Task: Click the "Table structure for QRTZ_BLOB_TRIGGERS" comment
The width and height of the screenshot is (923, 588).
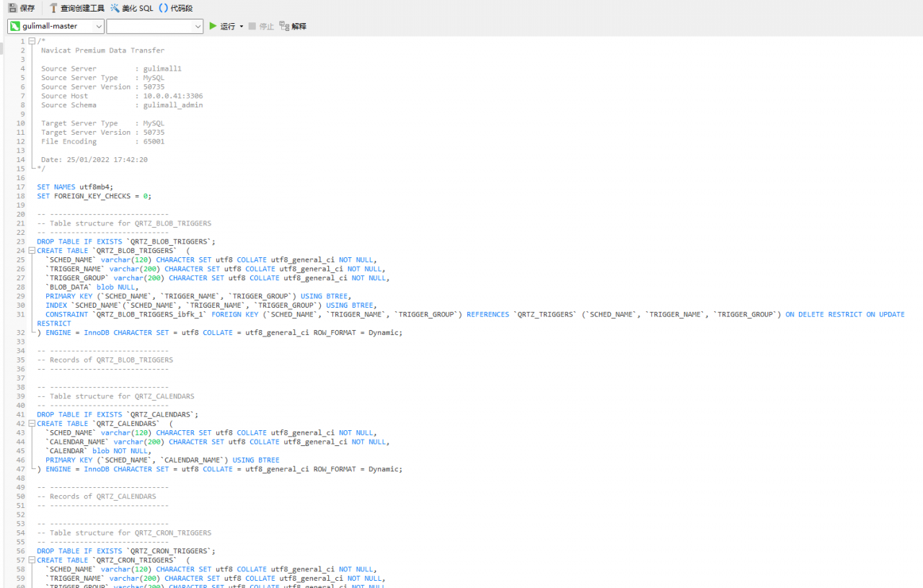Action: click(x=124, y=223)
